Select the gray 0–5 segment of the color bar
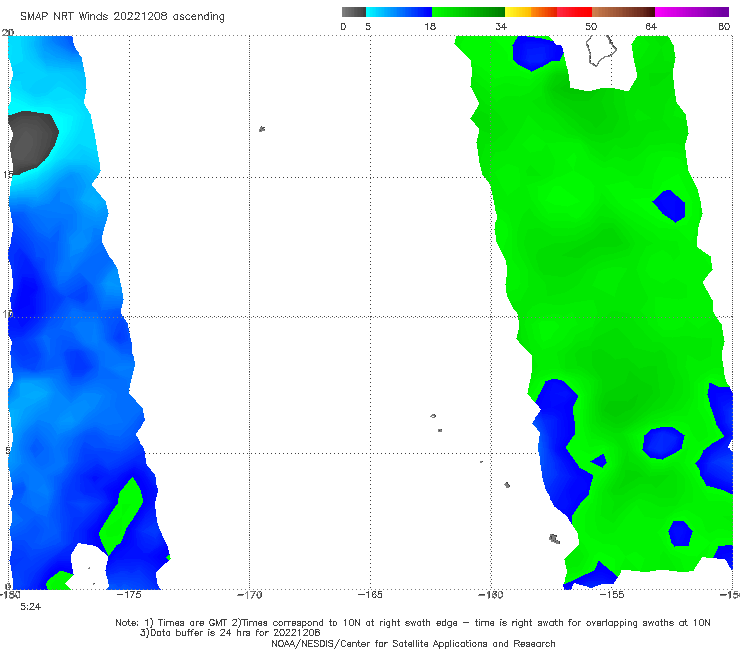The width and height of the screenshot is (740, 650). point(354,12)
